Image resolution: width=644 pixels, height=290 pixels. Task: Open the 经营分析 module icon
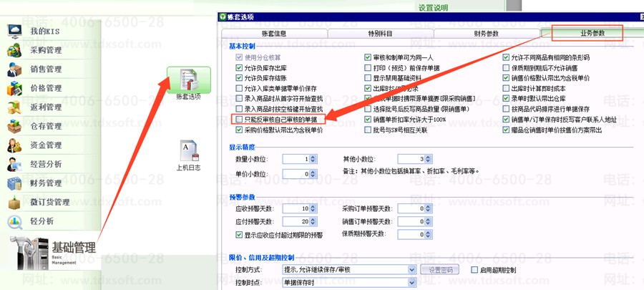(15, 164)
